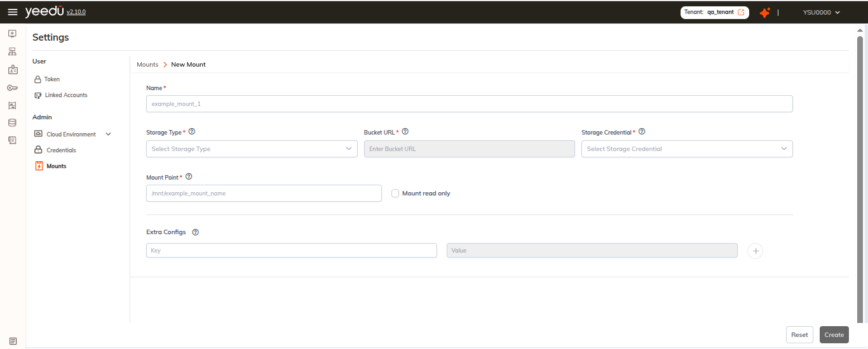The height and width of the screenshot is (349, 868).
Task: Click the Enter Bucket URL field
Action: [470, 149]
